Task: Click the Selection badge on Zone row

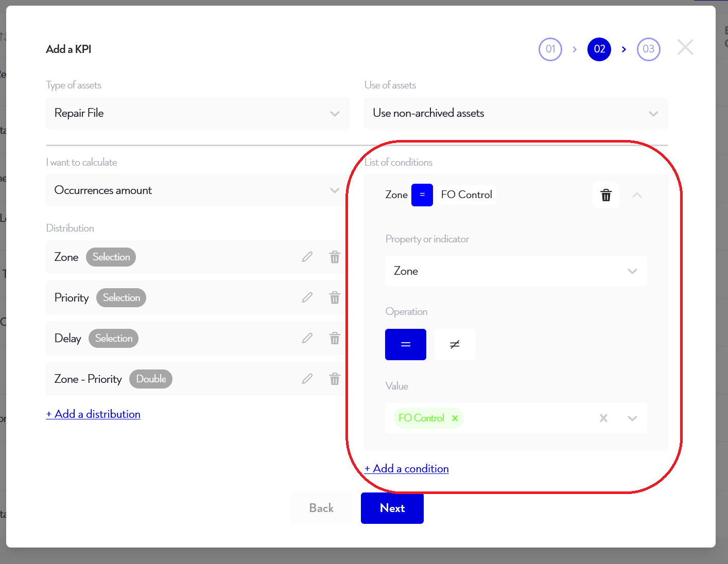Action: tap(111, 257)
